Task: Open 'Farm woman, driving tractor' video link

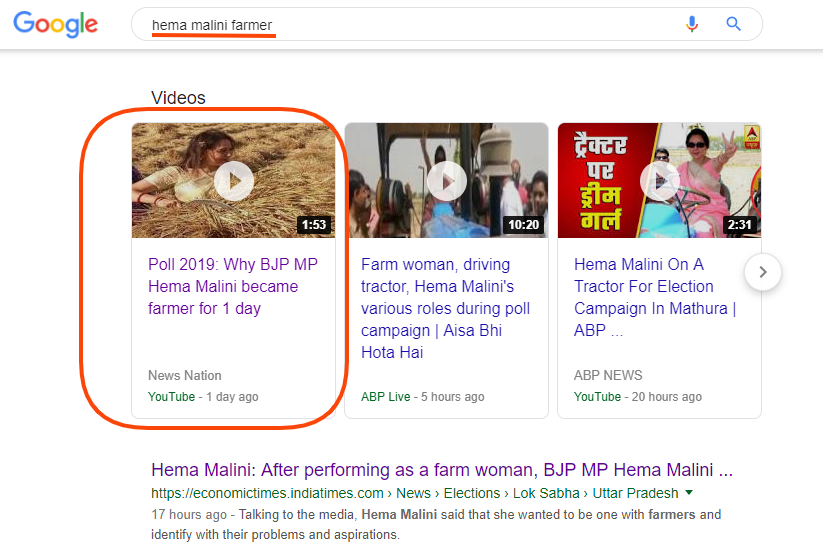Action: coord(445,308)
